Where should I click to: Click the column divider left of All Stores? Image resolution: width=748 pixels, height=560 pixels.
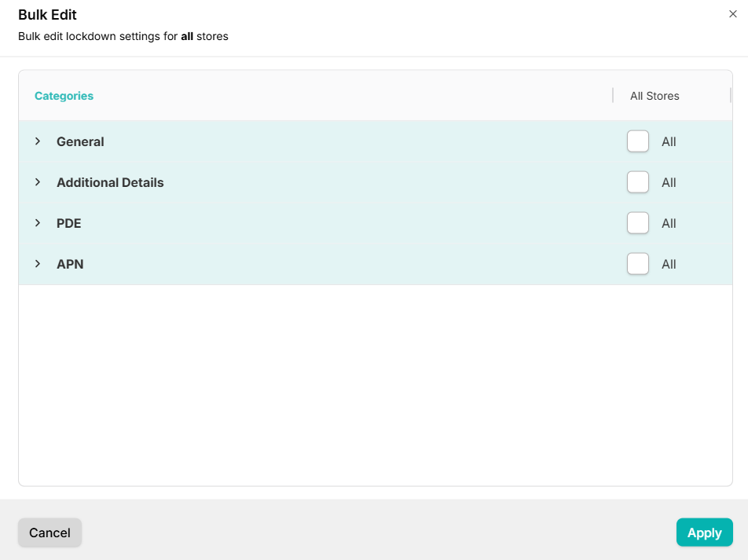613,95
